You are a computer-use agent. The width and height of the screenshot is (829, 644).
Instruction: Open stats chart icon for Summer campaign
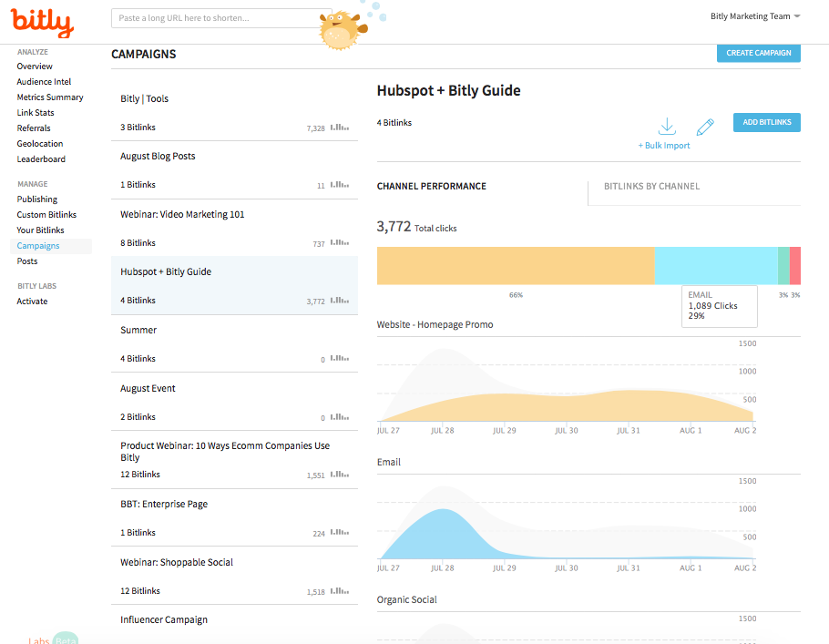tap(340, 359)
